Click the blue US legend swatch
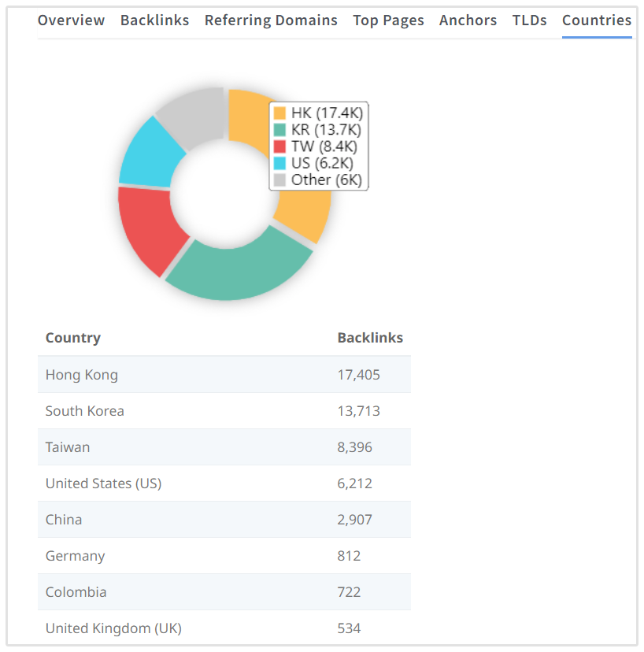This screenshot has height=652, width=644. tap(279, 163)
